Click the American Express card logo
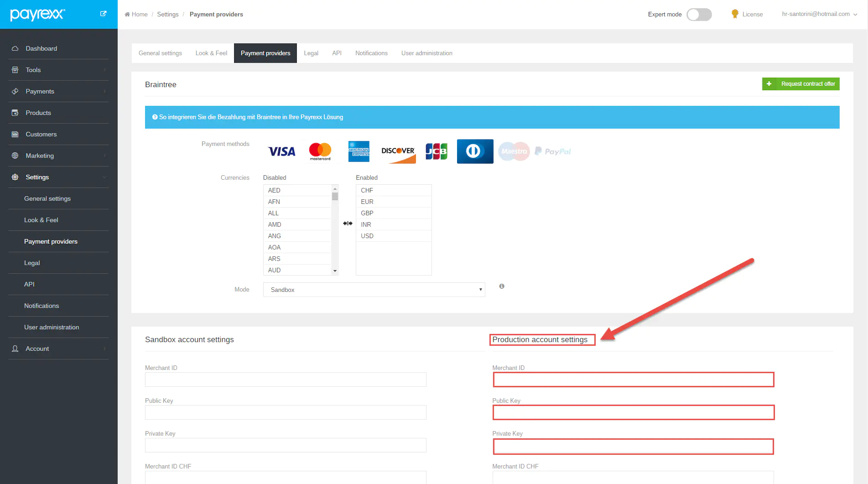The height and width of the screenshot is (484, 868). [x=359, y=151]
